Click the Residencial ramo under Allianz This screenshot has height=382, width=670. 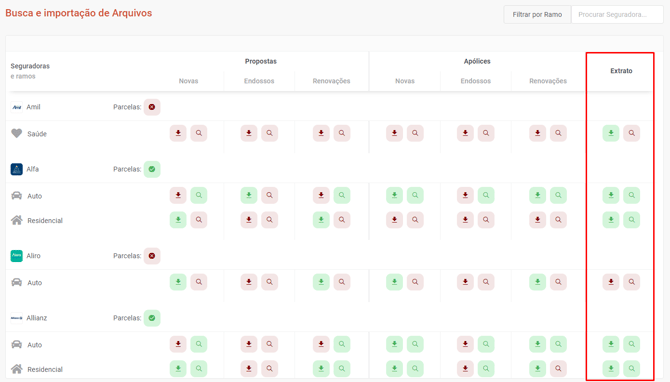point(45,369)
